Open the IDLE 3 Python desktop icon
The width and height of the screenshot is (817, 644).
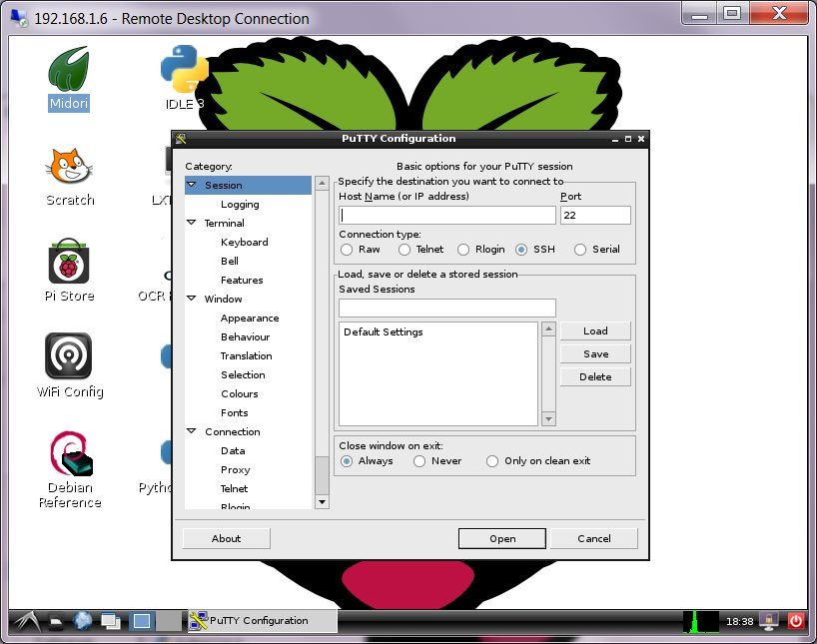(x=184, y=77)
